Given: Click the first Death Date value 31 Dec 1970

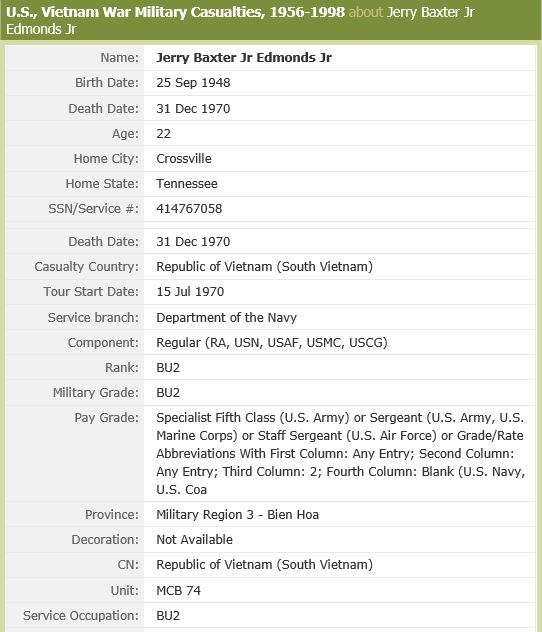Looking at the screenshot, I should coord(193,108).
